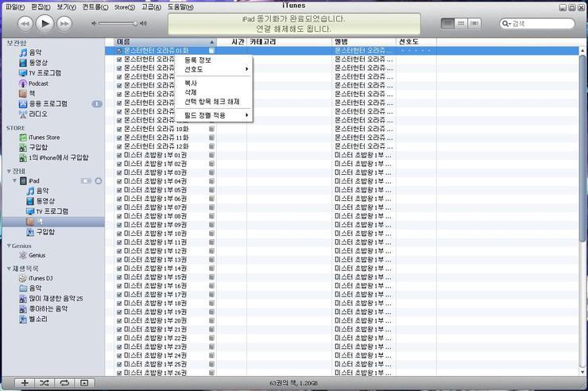588x391 pixels.
Task: Open iTunes Store in sidebar
Action: click(x=44, y=137)
